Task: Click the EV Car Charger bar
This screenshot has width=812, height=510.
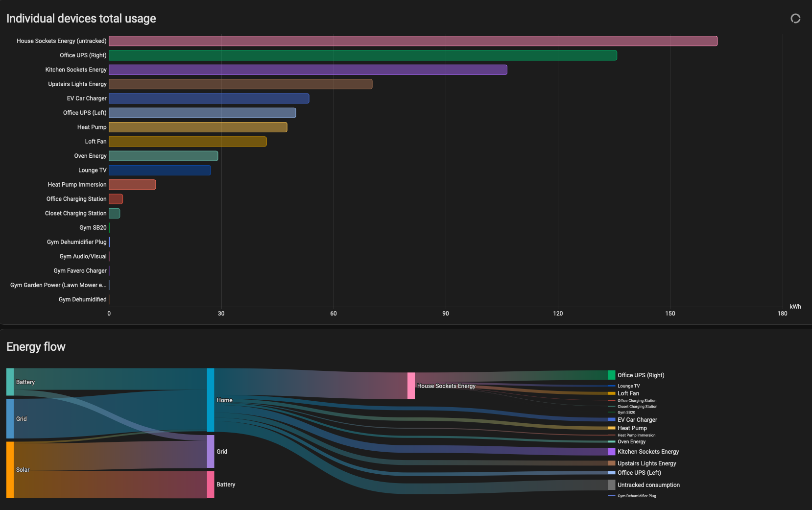Action: (x=209, y=98)
